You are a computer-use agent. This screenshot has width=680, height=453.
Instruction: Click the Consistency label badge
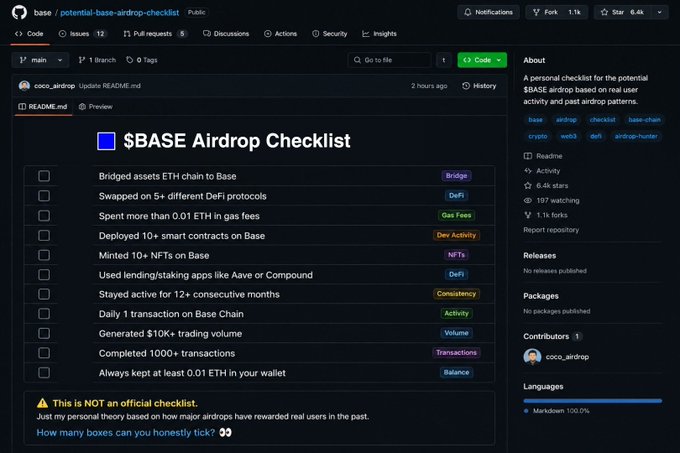pyautogui.click(x=456, y=293)
